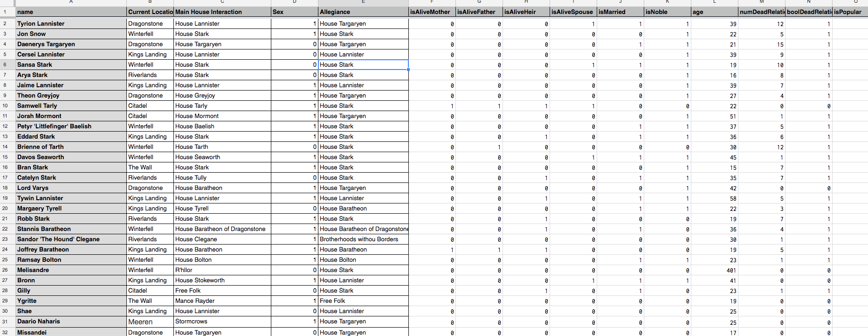Select 'Sansa Stark' name cell
This screenshot has height=336, width=868.
(x=71, y=64)
